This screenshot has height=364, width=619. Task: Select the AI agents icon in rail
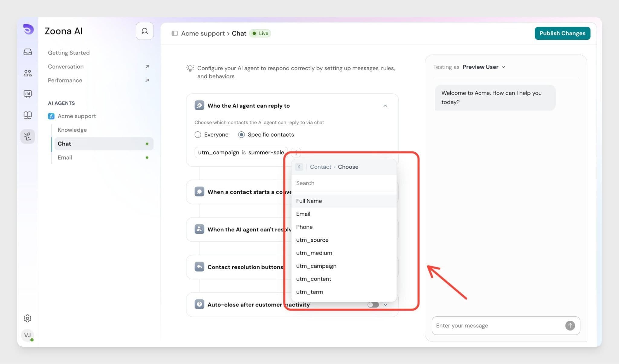(x=28, y=137)
